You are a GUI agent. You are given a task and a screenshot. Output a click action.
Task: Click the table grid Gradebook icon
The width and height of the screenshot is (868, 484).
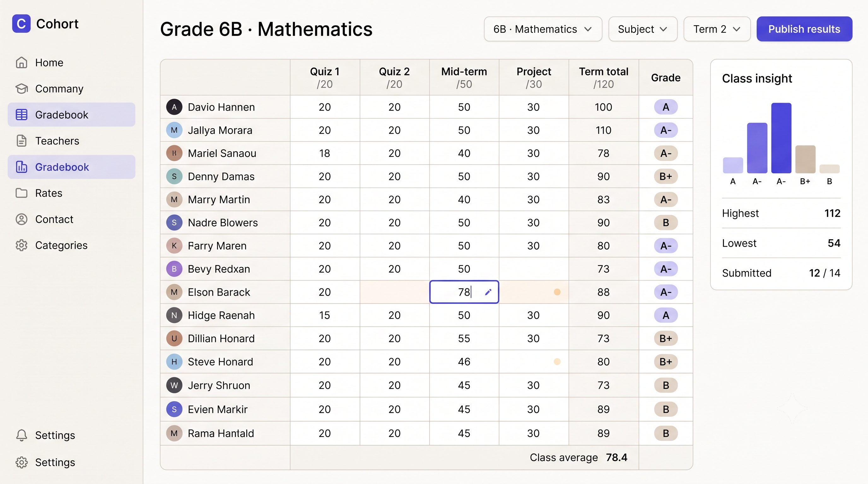coord(21,115)
